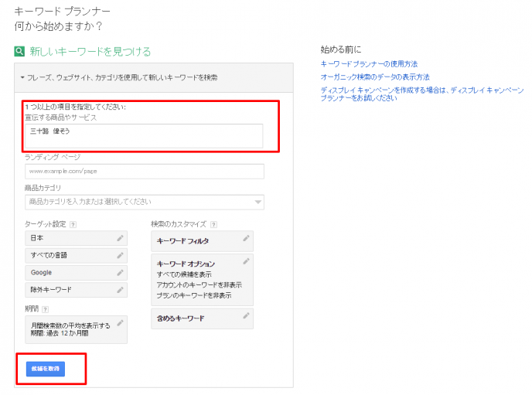Open the 商品カテゴリ dropdown arrow
532x395 pixels.
257,202
